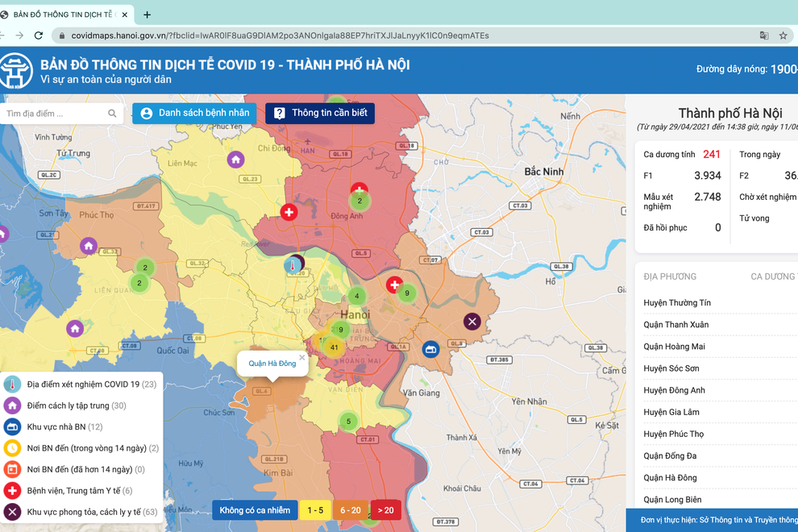Click the yellow 1 - 5 cases swatch
This screenshot has height=532, width=798.
[x=315, y=509]
